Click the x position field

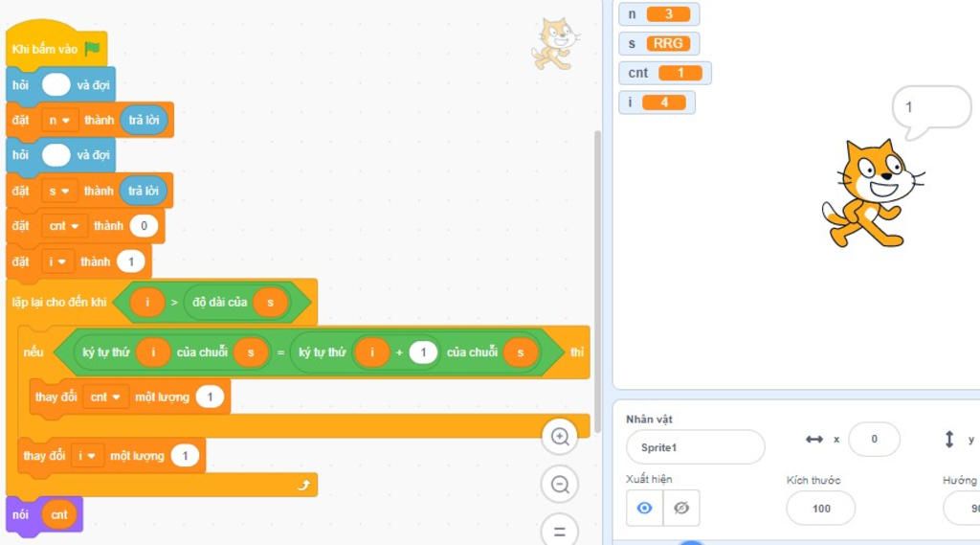pos(875,440)
